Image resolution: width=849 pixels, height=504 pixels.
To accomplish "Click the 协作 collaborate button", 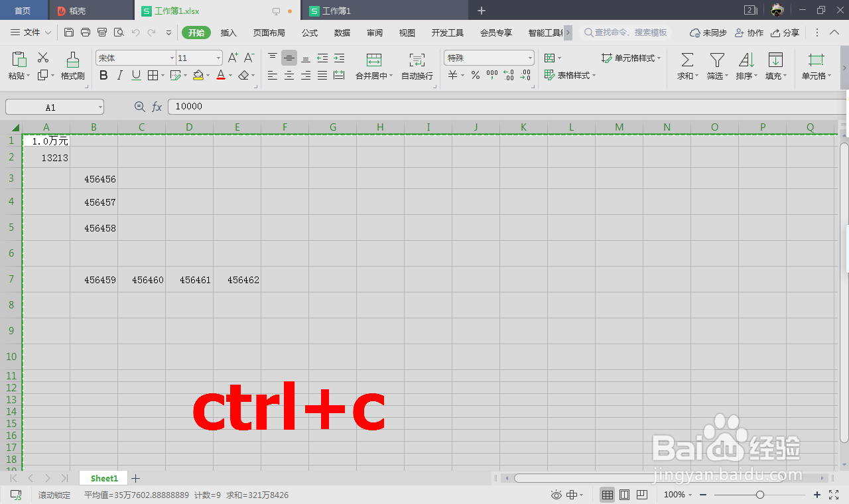I will (x=750, y=32).
